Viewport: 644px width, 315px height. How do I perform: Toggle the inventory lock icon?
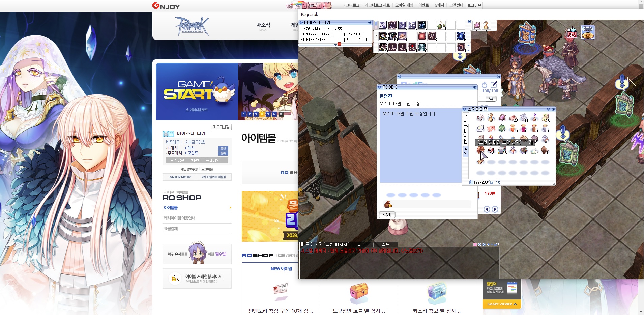tap(491, 182)
